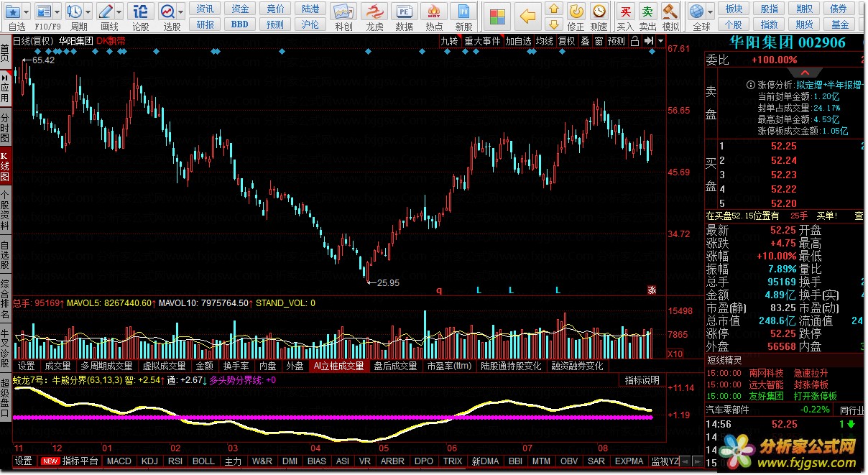Toggle 复权 price adjustment on chart
The height and width of the screenshot is (475, 868).
click(566, 41)
